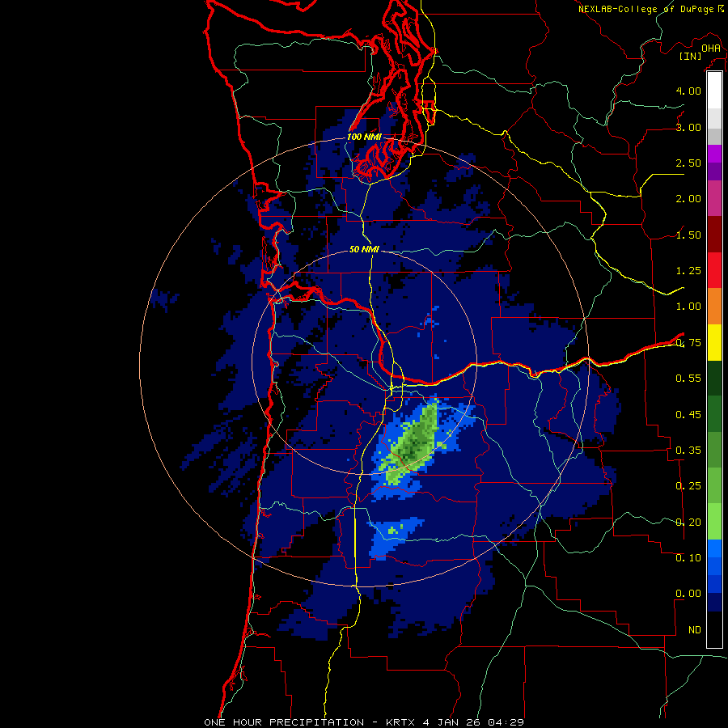This screenshot has height=728, width=728.
Task: Click the 0.75 legend value
Action: [x=688, y=343]
